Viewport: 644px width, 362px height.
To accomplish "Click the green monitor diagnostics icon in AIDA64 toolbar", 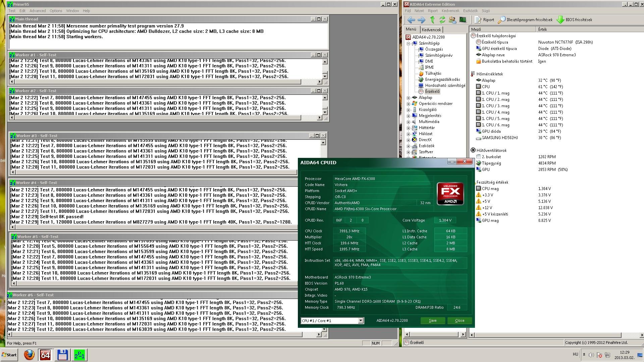I will [463, 20].
